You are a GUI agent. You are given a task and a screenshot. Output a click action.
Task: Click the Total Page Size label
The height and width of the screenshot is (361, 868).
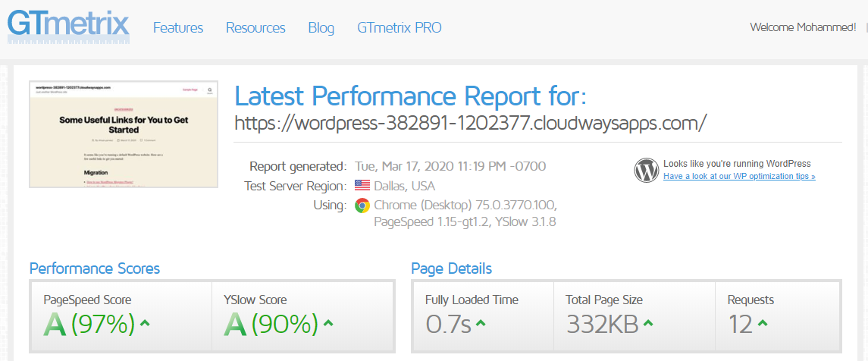[x=604, y=300]
